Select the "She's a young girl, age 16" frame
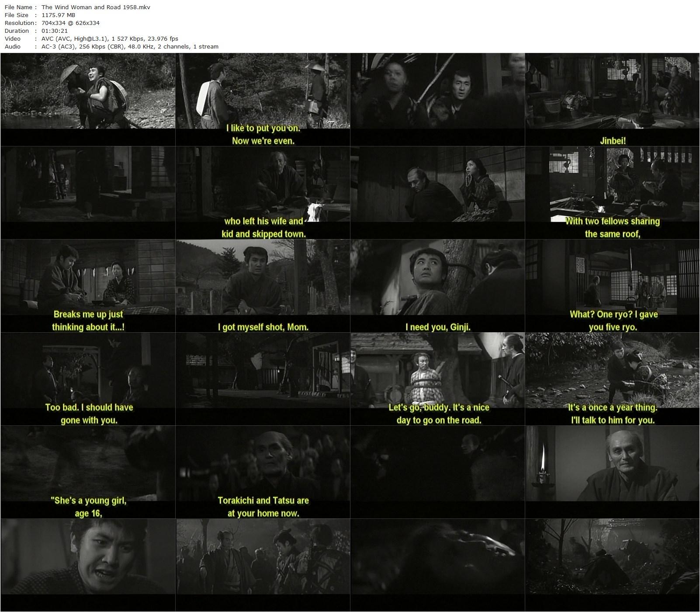The height and width of the screenshot is (612, 700). [x=88, y=472]
